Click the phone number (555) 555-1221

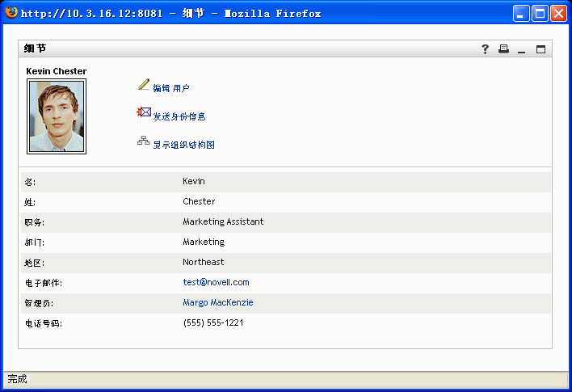coord(213,322)
